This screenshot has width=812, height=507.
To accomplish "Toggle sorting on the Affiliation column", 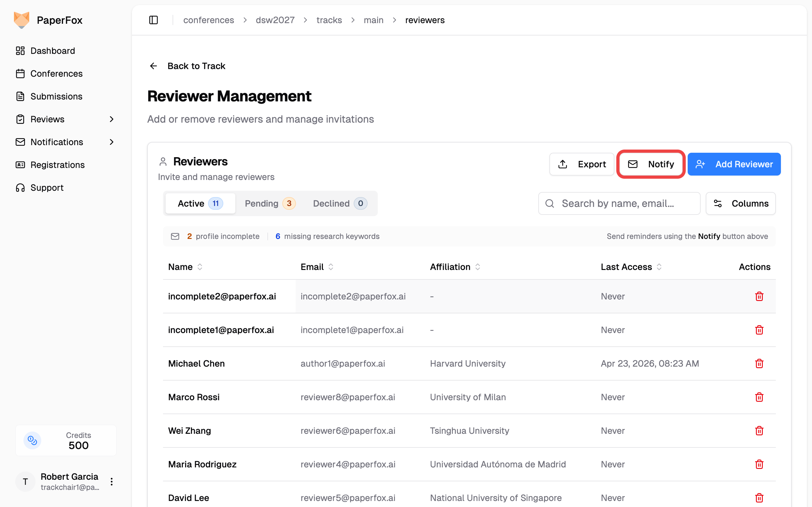I will coord(455,267).
